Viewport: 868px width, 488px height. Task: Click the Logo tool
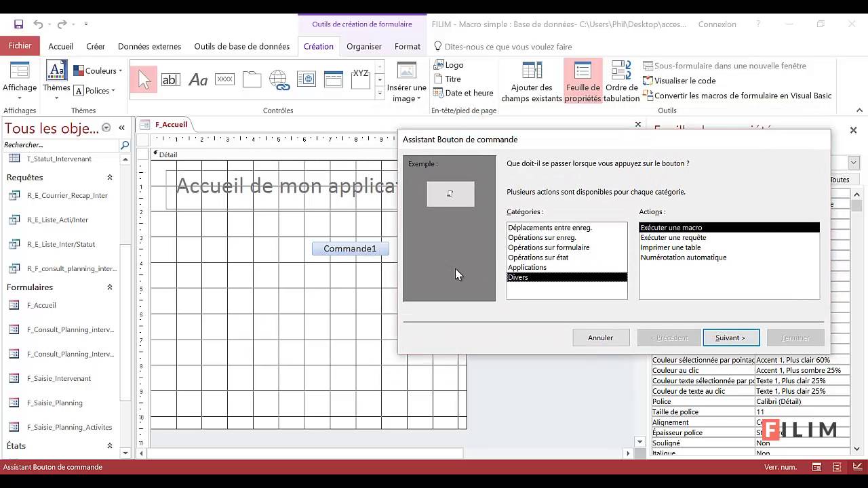[449, 65]
